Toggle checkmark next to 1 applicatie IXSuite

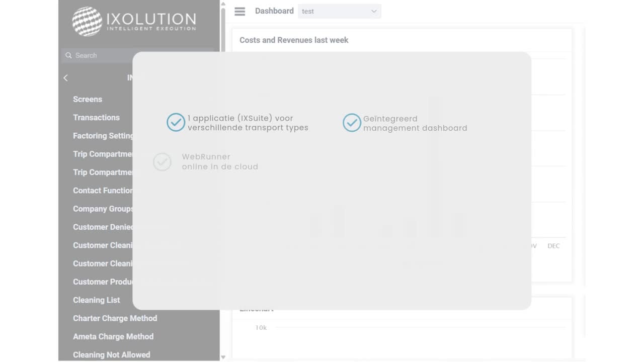(x=176, y=122)
